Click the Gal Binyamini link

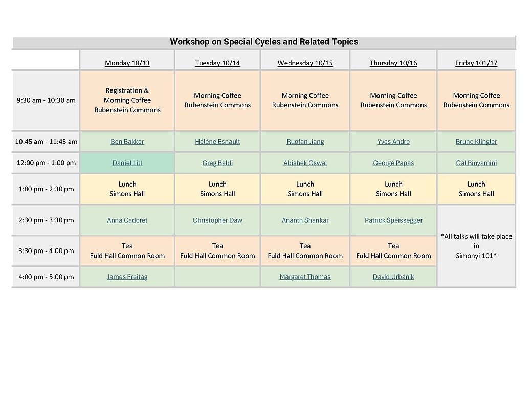tap(476, 163)
